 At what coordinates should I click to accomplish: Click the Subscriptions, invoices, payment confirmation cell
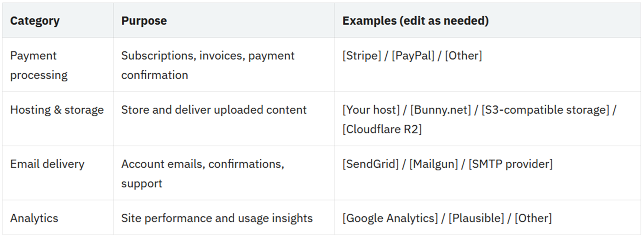tap(208, 65)
